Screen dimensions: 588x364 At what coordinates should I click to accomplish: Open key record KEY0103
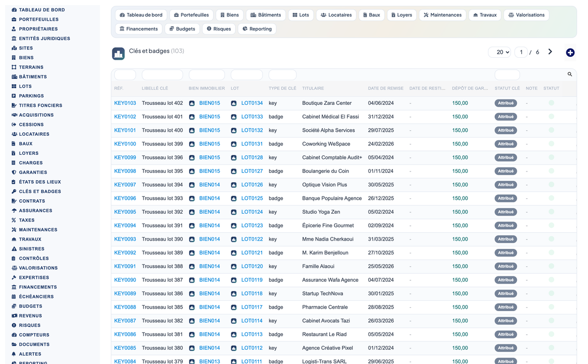click(x=125, y=103)
